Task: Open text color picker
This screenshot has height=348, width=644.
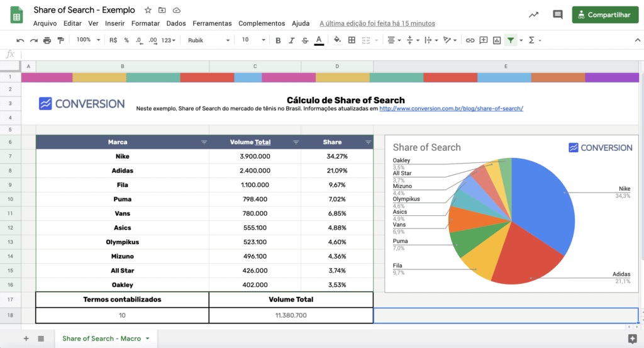Action: [x=319, y=40]
